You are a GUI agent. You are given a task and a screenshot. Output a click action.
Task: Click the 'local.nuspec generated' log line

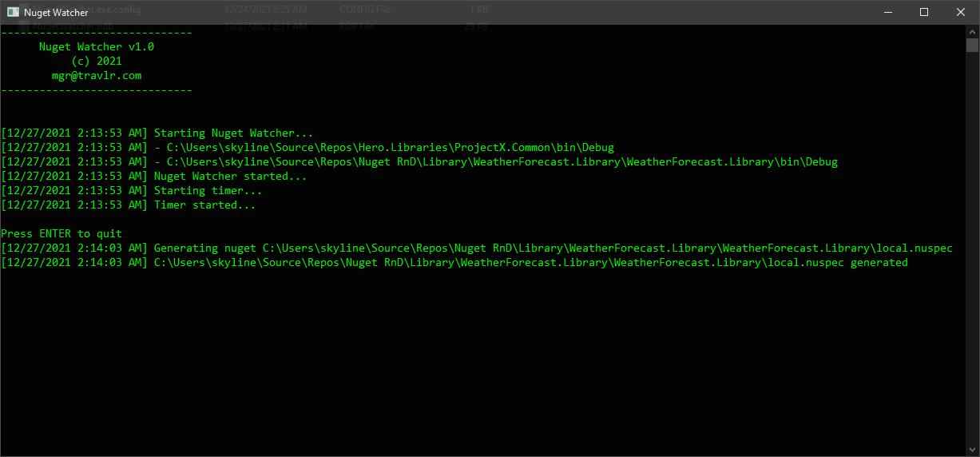click(454, 263)
